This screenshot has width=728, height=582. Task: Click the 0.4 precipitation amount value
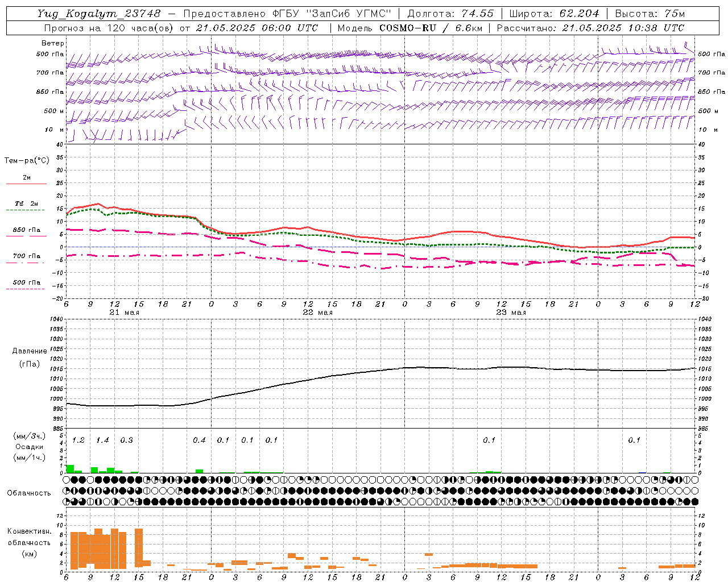(199, 440)
